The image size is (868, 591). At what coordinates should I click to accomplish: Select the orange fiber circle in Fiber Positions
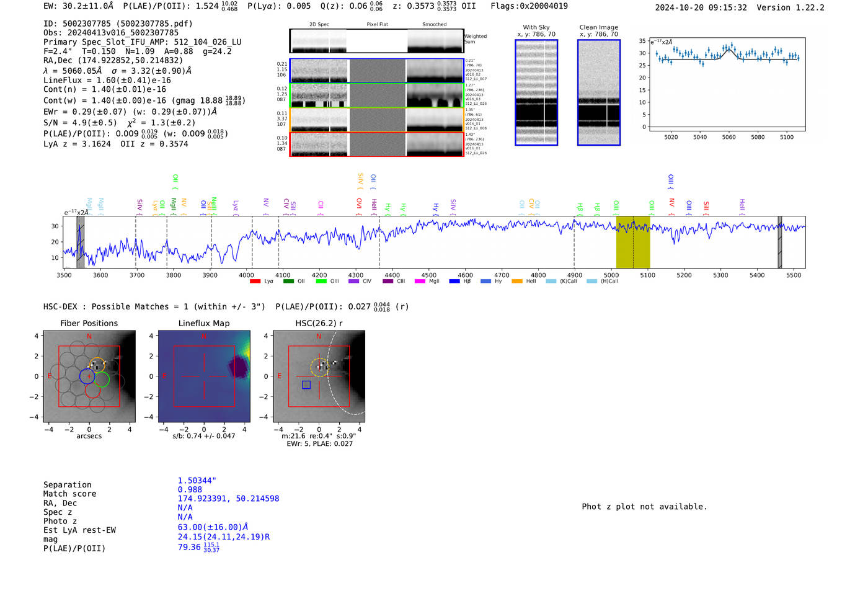click(x=97, y=365)
